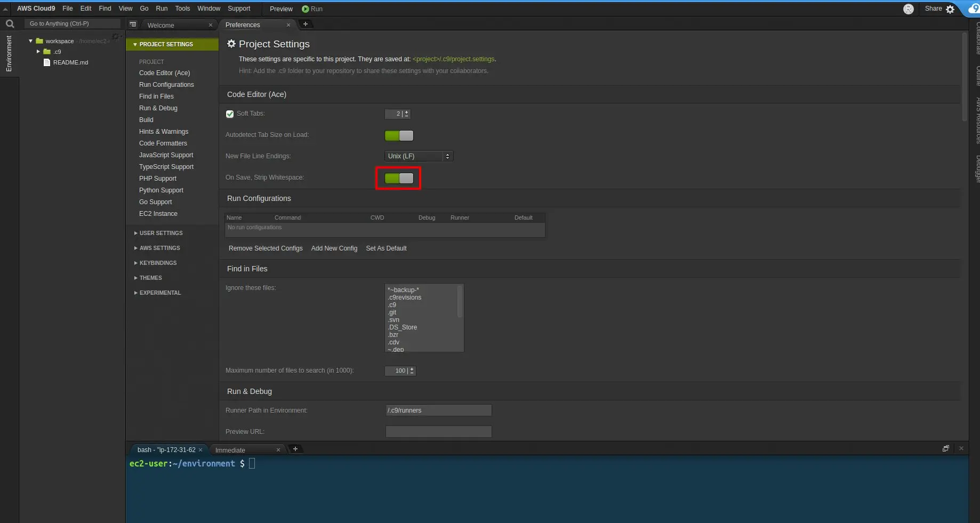
Task: Expand the KEYBINDINGS section
Action: pyautogui.click(x=155, y=263)
